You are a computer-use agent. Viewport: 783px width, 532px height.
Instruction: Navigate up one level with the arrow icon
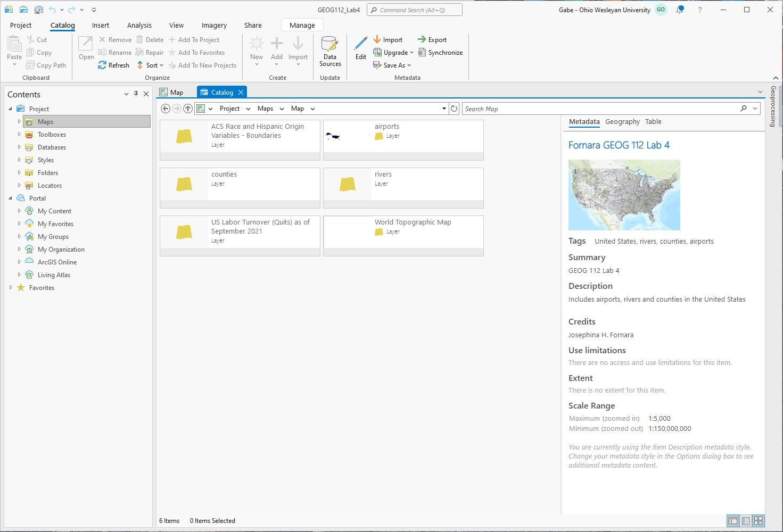pos(187,108)
